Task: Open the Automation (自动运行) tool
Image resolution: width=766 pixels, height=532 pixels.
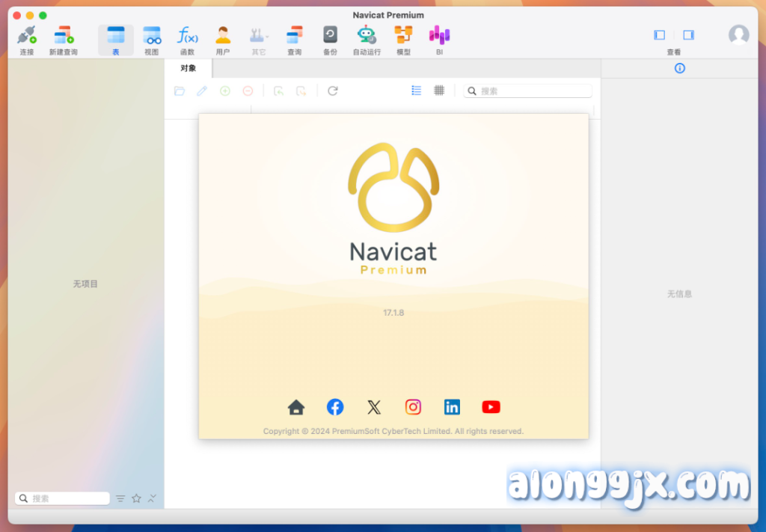Action: click(x=367, y=38)
